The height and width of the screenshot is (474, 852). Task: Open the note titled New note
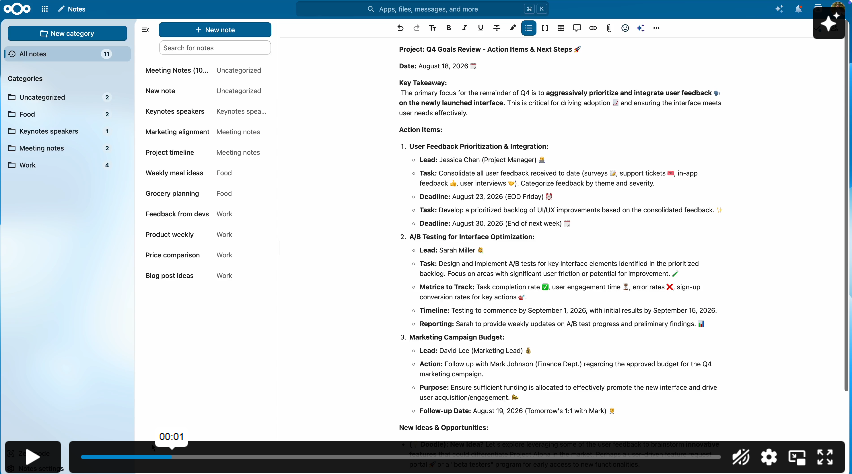(206, 91)
